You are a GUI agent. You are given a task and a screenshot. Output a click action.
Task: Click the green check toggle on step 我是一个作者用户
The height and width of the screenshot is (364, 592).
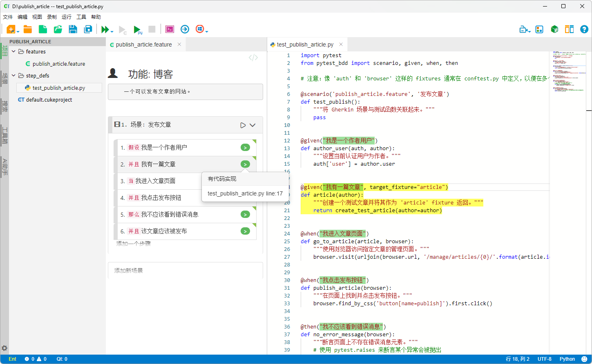pos(245,147)
